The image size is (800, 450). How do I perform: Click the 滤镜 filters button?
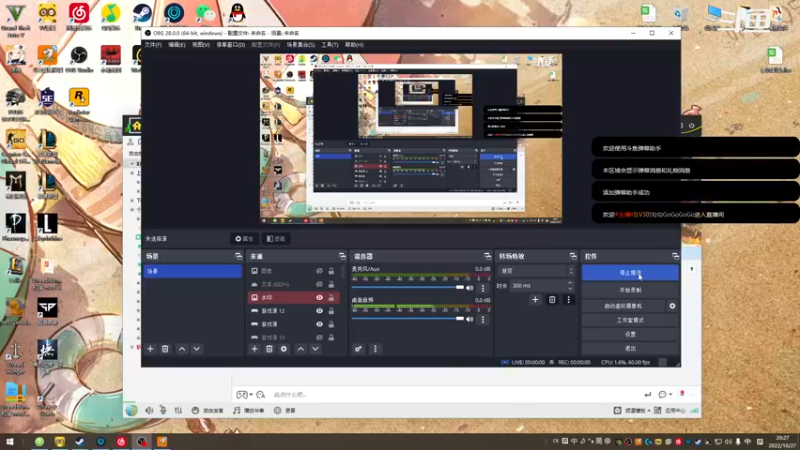coord(276,239)
